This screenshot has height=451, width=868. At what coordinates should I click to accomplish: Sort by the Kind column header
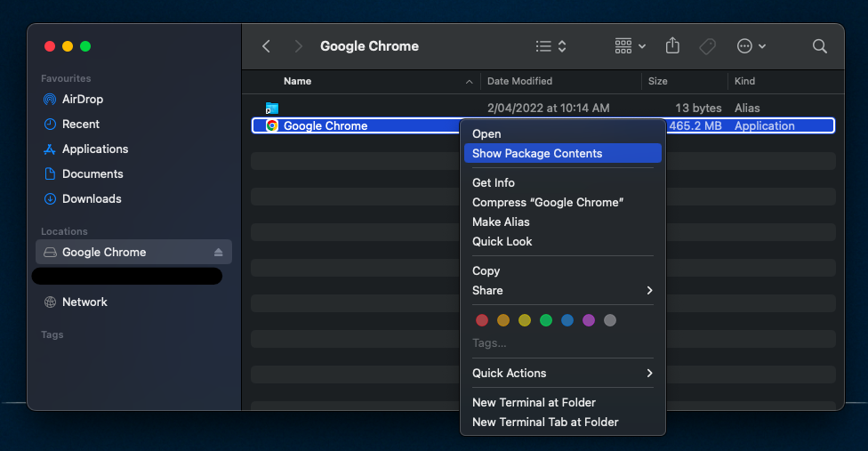(x=744, y=81)
